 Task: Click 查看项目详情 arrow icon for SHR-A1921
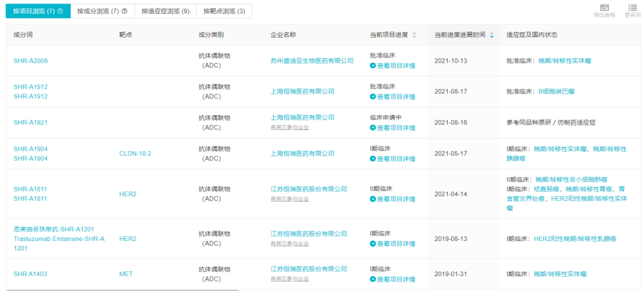click(373, 128)
